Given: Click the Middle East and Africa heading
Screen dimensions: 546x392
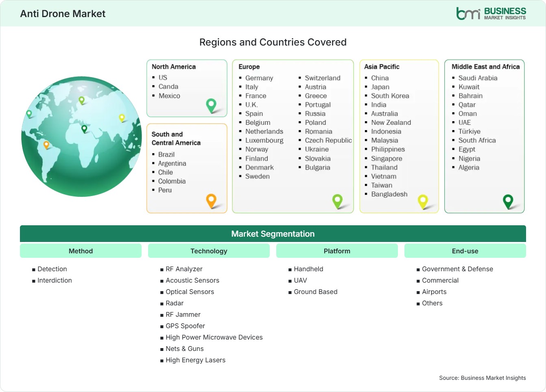Looking at the screenshot, I should (x=486, y=67).
